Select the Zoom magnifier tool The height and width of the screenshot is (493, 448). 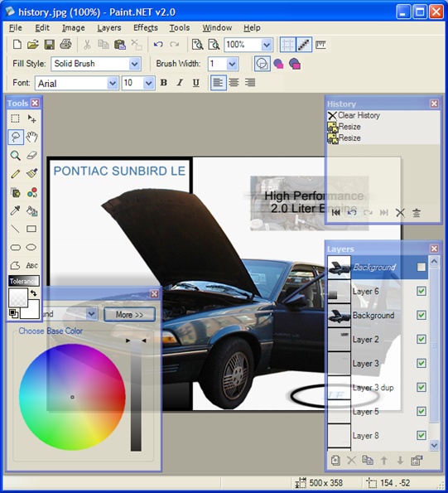[x=16, y=155]
